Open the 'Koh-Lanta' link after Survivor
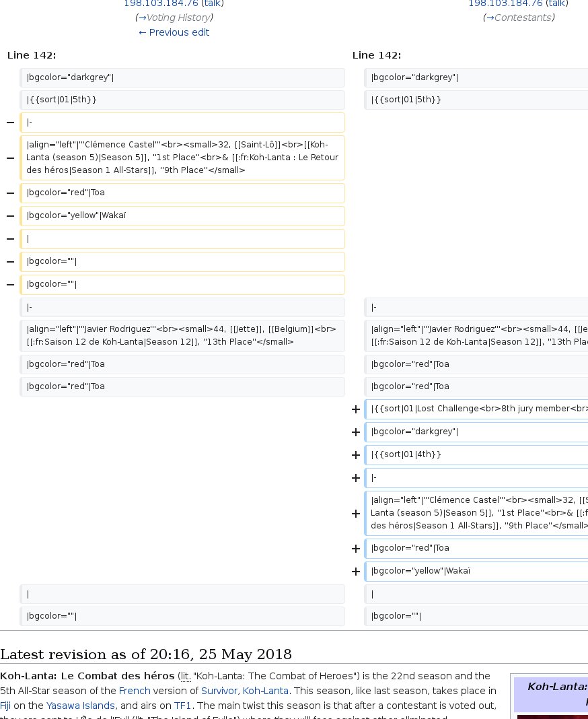 click(x=265, y=691)
